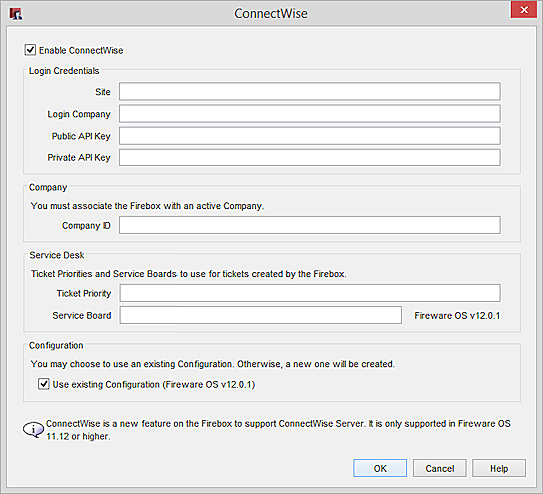This screenshot has width=543, height=494.
Task: Focus the Site input field
Action: (310, 91)
